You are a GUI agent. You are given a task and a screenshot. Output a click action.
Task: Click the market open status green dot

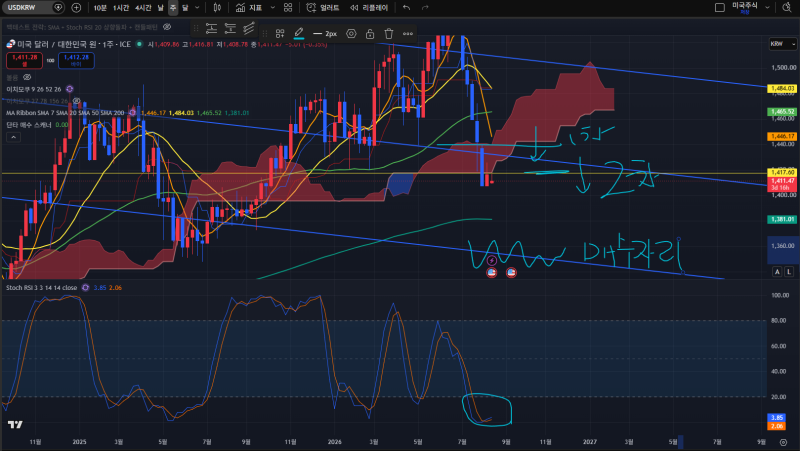[139, 44]
